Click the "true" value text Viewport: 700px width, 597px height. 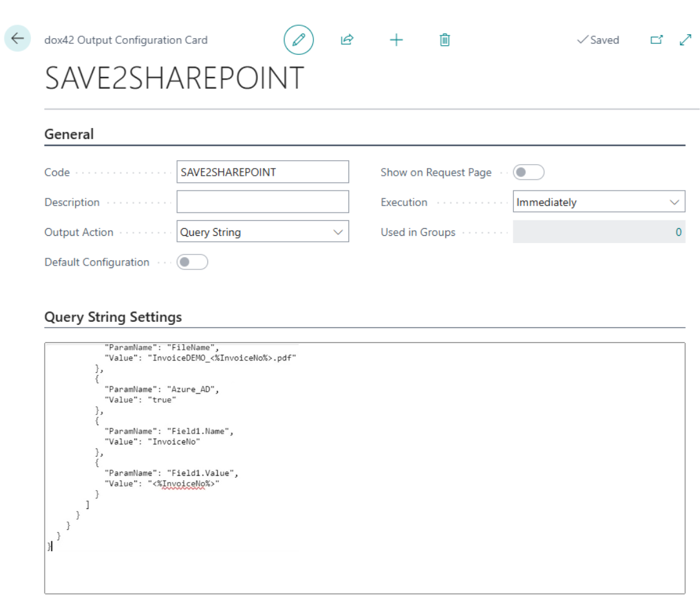click(x=162, y=400)
